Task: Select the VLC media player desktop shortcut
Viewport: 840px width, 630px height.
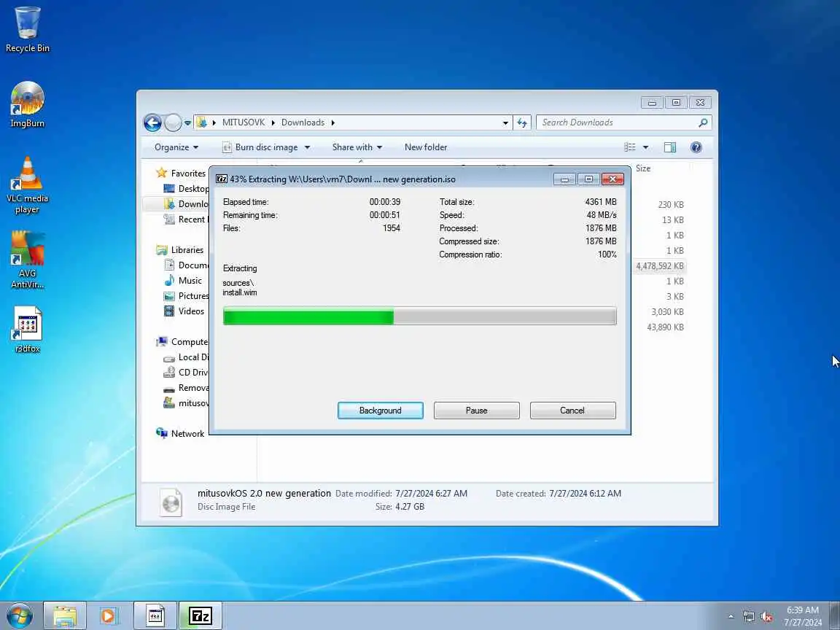Action: pos(27,185)
